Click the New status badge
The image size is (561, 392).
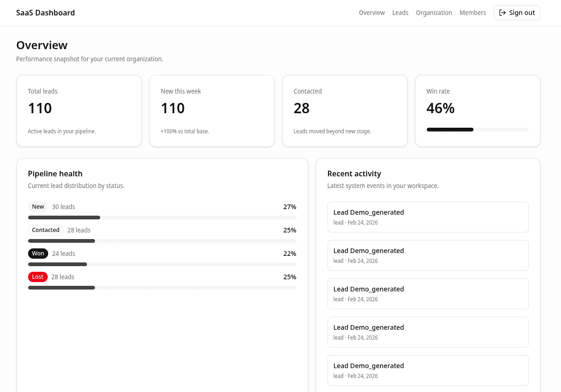38,207
